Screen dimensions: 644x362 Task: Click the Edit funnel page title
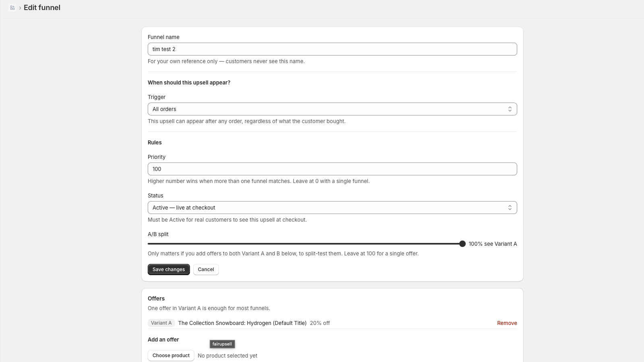42,8
